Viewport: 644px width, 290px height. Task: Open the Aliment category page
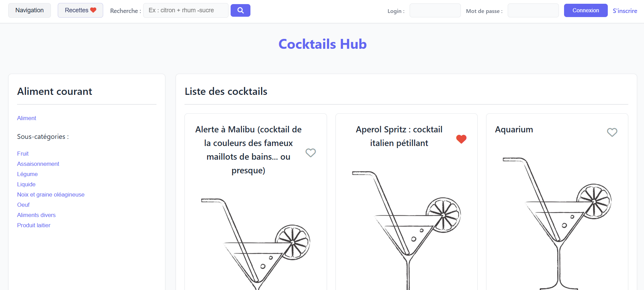(x=26, y=118)
